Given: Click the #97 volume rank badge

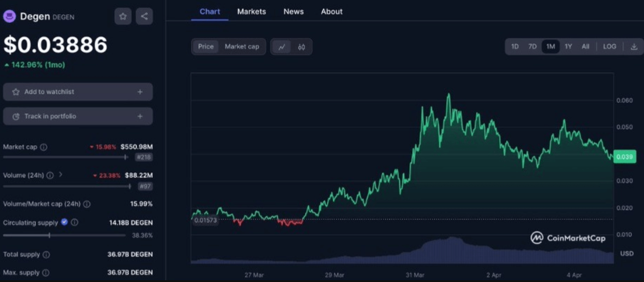Looking at the screenshot, I should point(145,186).
